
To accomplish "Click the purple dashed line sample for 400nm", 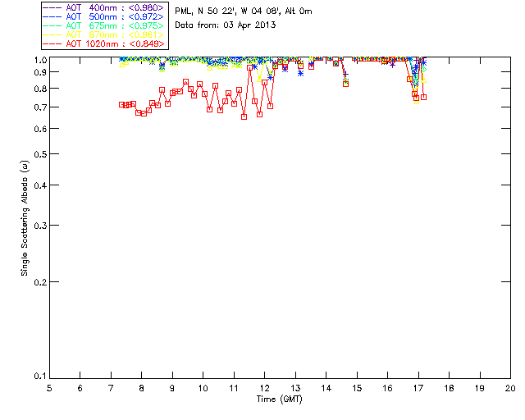I will pyautogui.click(x=52, y=7).
